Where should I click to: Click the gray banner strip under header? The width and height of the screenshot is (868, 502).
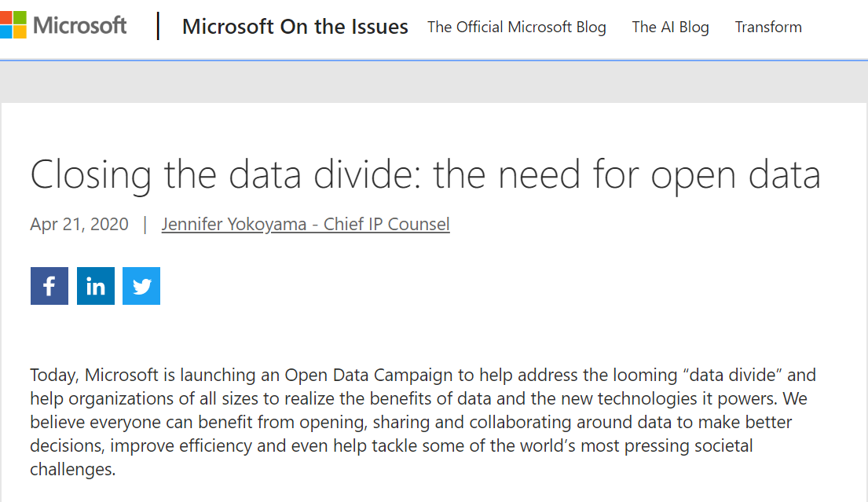434,82
